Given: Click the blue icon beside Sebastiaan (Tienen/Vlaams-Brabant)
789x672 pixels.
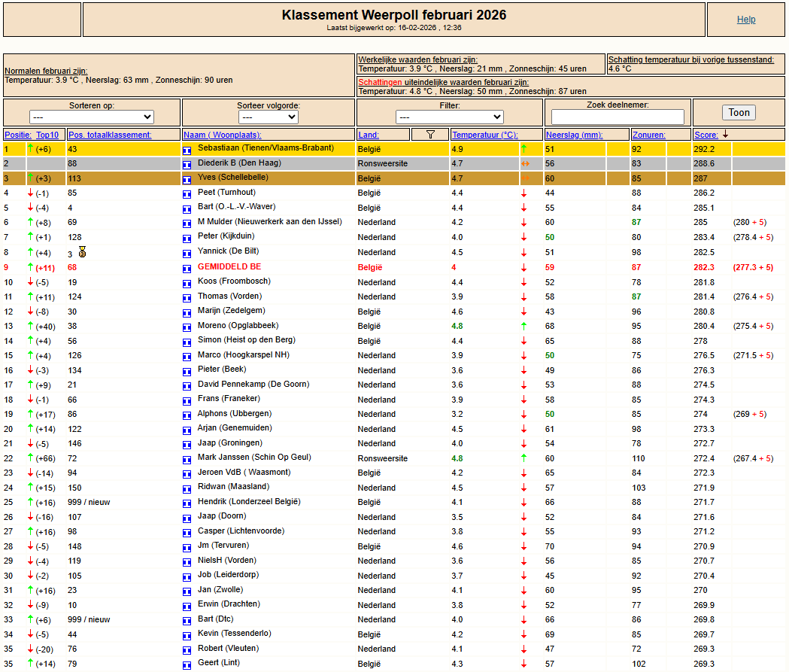Looking at the screenshot, I should point(187,150).
